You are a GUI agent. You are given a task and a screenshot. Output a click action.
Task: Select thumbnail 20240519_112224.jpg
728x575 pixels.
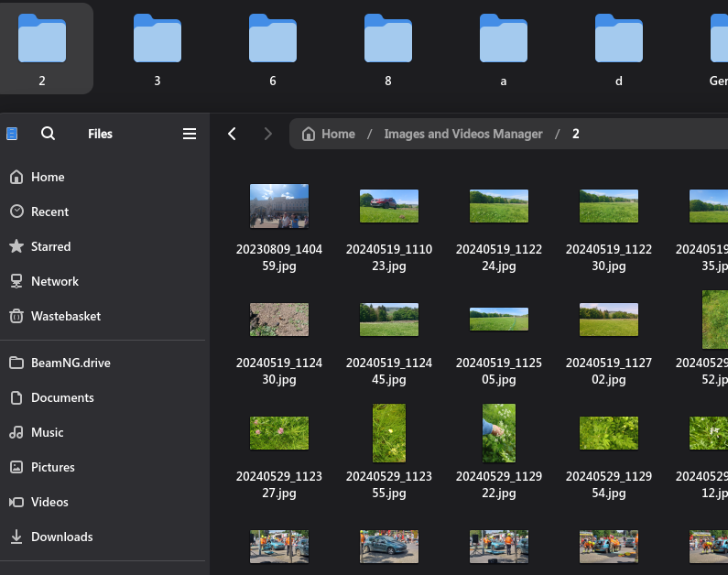(x=499, y=206)
